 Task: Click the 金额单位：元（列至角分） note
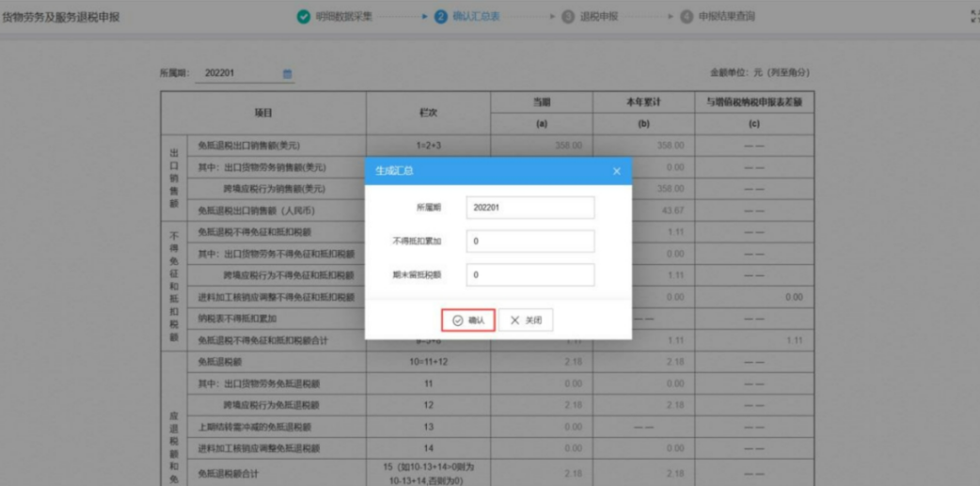pos(760,73)
